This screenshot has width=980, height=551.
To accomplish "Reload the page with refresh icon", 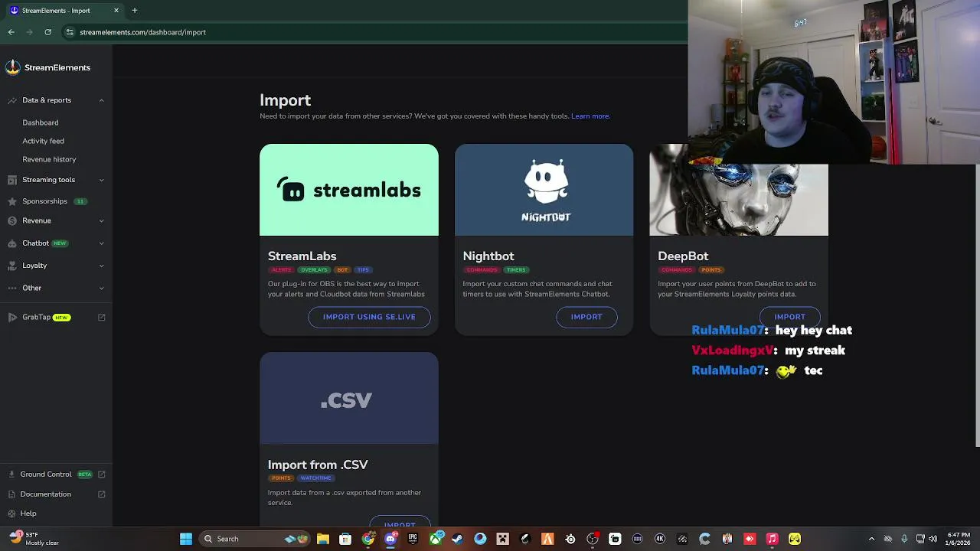I will (x=47, y=32).
